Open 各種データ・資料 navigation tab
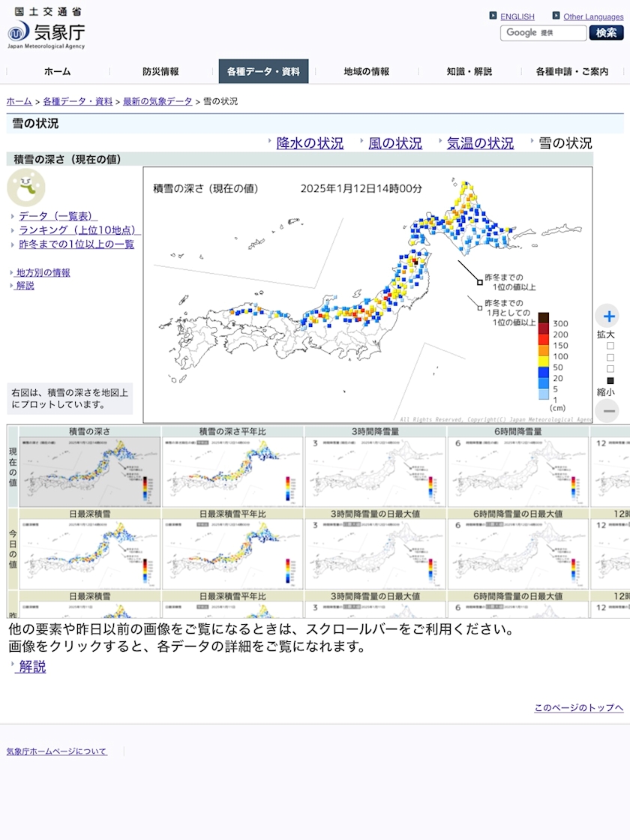 [x=263, y=71]
